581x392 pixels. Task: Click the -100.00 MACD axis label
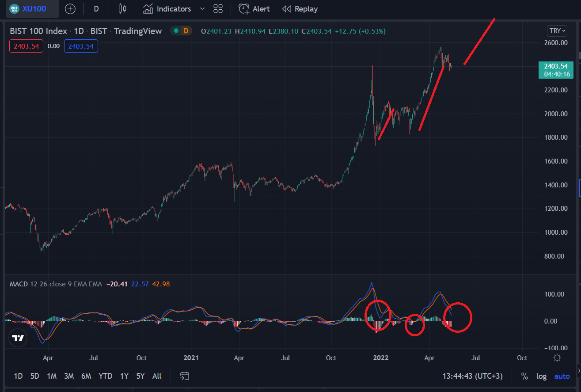(x=556, y=348)
